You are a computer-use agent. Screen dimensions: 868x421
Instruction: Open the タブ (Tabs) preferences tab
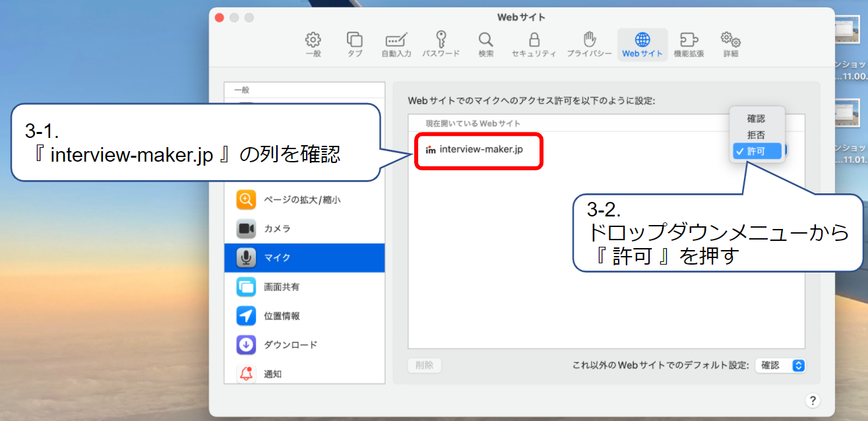click(x=355, y=44)
